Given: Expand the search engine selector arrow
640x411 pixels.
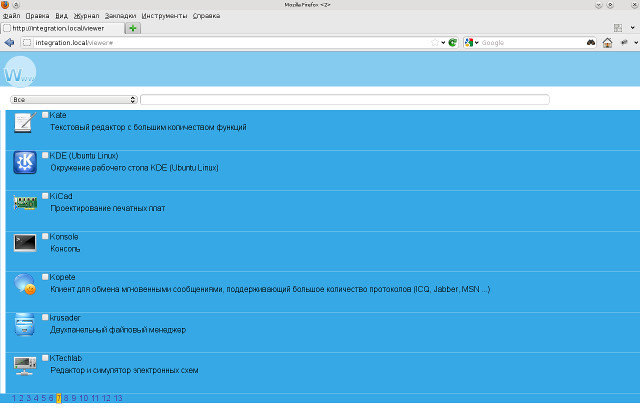Looking at the screenshot, I should [x=476, y=42].
